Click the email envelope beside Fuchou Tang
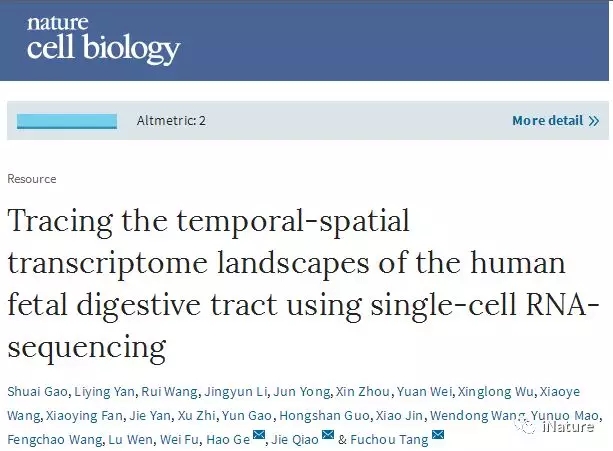This screenshot has width=613, height=451. [437, 438]
